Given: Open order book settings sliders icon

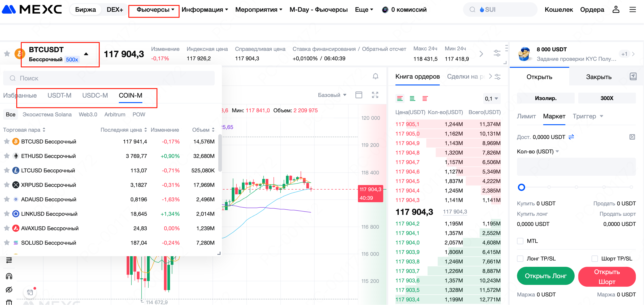Looking at the screenshot, I should point(498,77).
